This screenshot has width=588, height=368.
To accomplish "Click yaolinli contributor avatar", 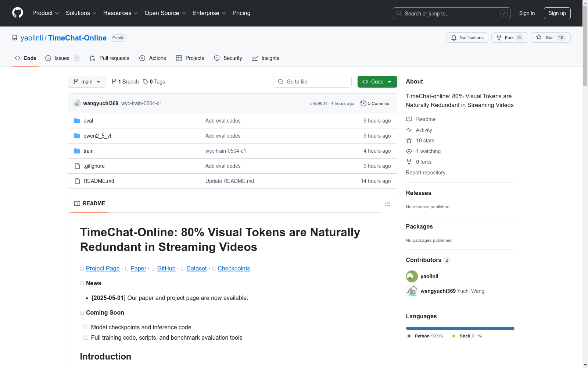I will 412,276.
